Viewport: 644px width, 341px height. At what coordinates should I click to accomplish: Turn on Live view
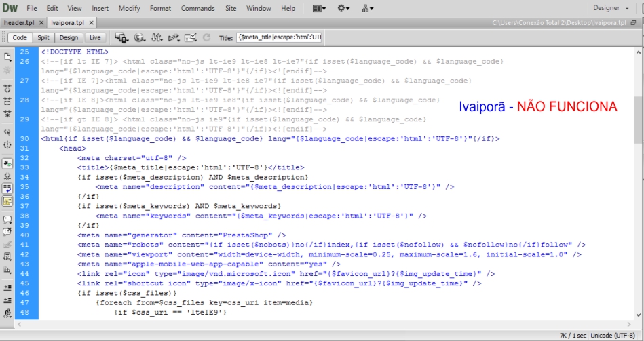coord(95,37)
